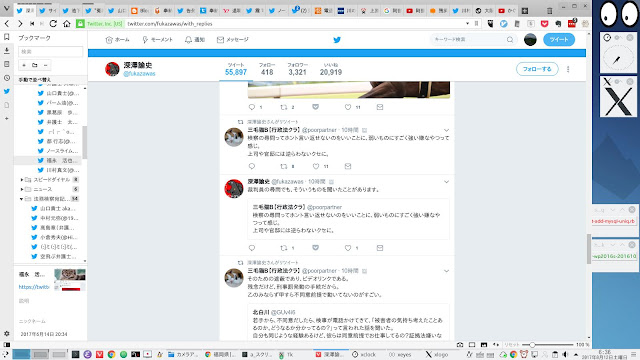
Task: Open the Bookmarks panel icon
Action: 7,37
